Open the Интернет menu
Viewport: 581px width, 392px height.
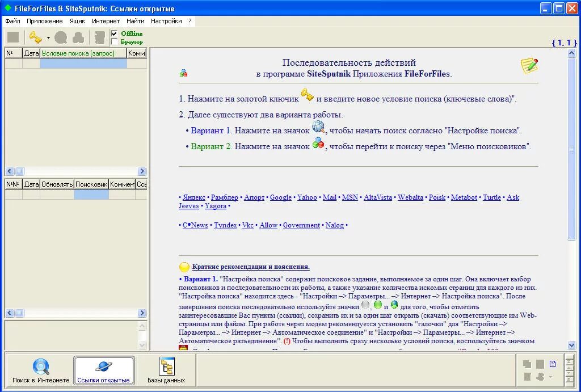106,21
